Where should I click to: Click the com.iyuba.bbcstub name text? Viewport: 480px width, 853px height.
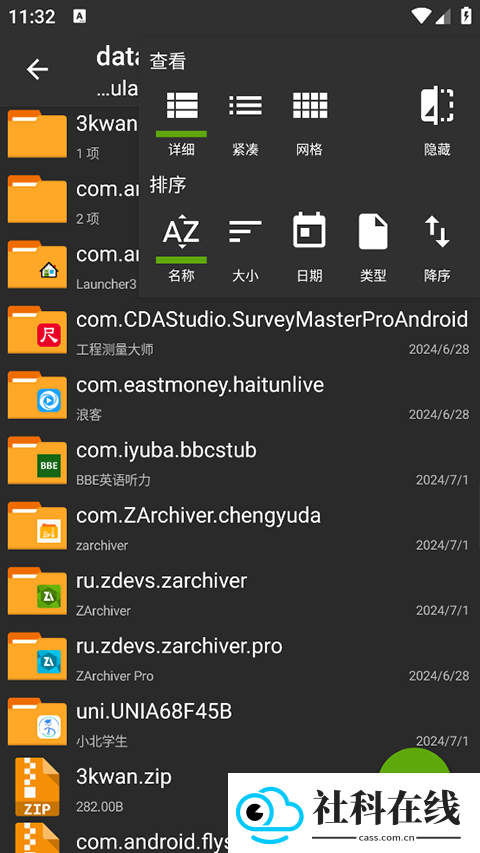click(166, 450)
